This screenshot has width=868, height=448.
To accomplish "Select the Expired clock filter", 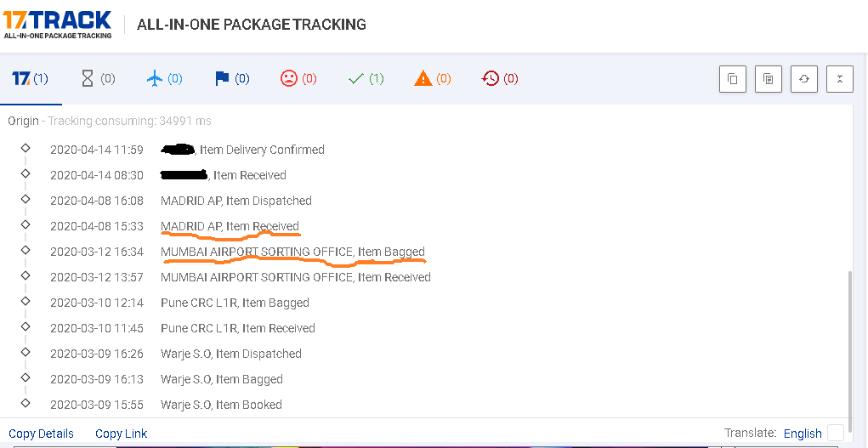I will [500, 79].
